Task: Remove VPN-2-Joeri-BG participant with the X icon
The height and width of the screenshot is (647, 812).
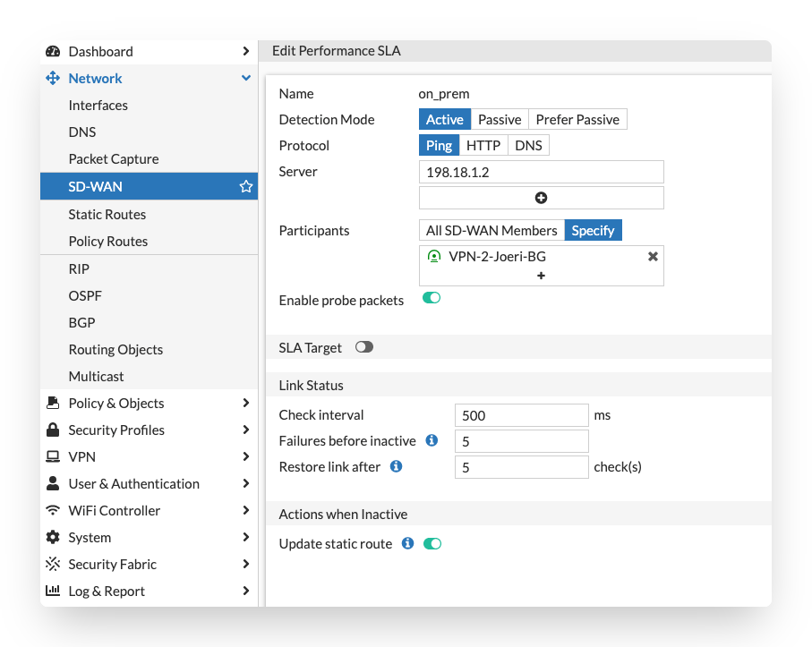Action: 653,257
